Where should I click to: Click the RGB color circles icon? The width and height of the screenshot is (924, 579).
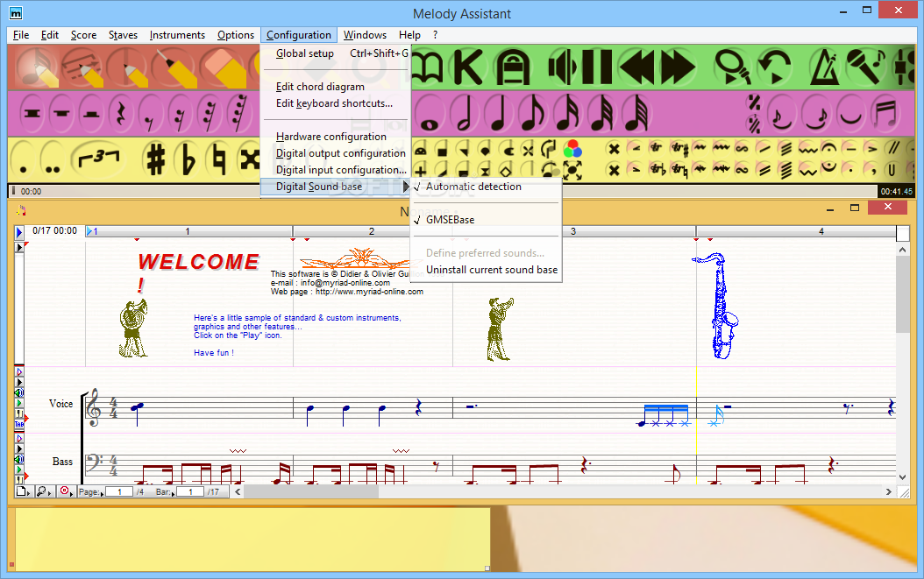tap(572, 149)
